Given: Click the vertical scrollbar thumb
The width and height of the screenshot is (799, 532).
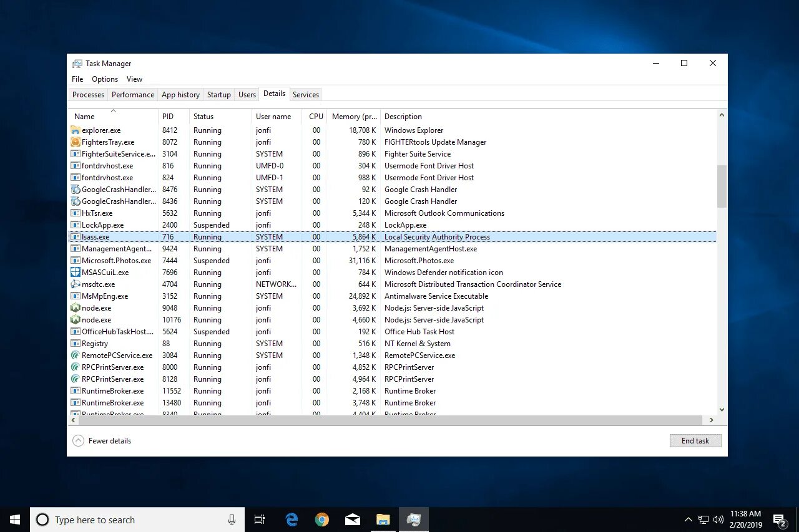Looking at the screenshot, I should pyautogui.click(x=722, y=186).
